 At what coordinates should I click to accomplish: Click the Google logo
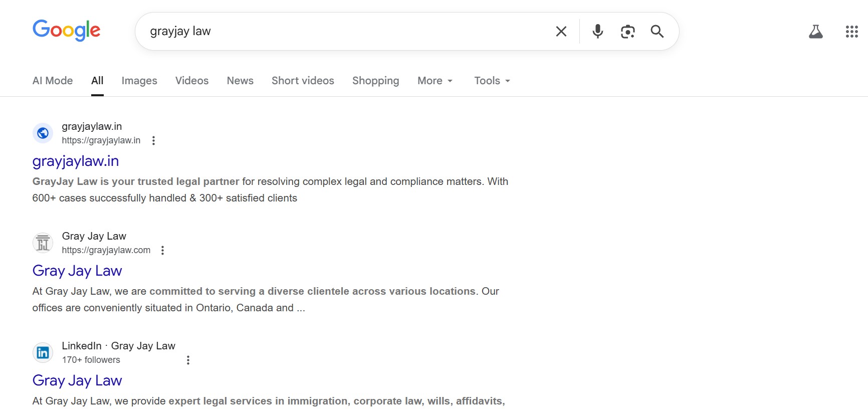pos(66,31)
